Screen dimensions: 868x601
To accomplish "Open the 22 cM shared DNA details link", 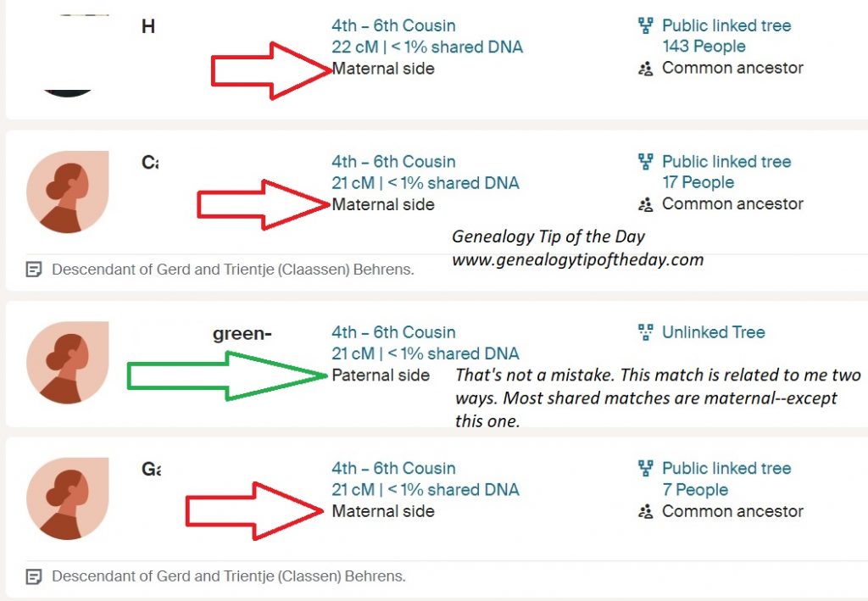I will coord(427,47).
